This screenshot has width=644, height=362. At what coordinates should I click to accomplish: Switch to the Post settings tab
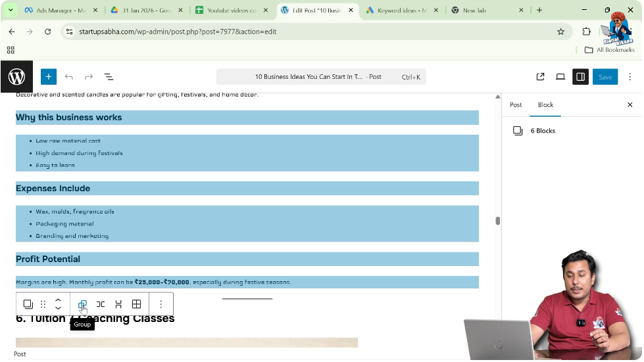(516, 105)
